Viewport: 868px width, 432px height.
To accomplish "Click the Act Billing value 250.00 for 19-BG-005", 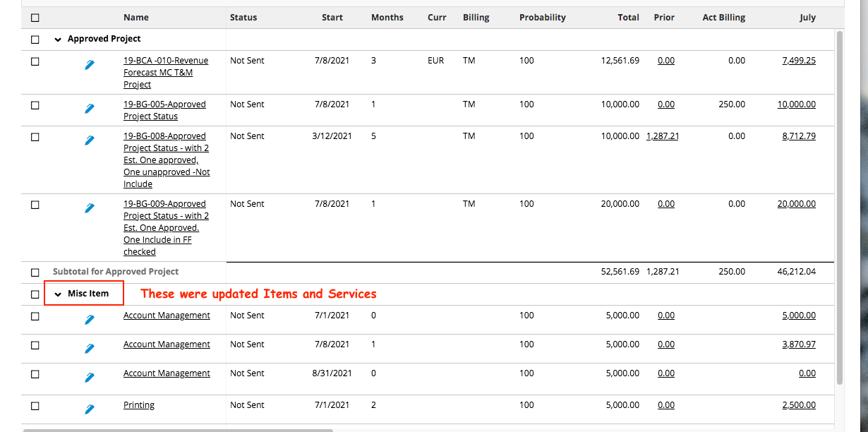I will pos(732,104).
